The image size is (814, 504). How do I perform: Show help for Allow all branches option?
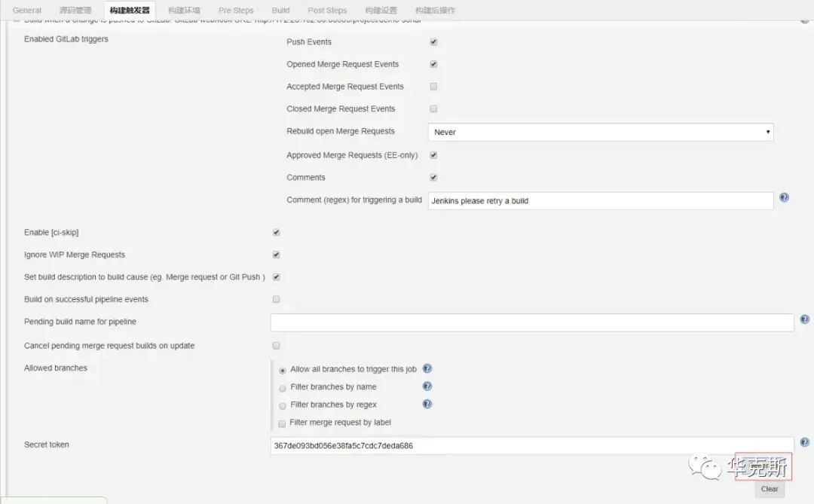click(x=427, y=369)
